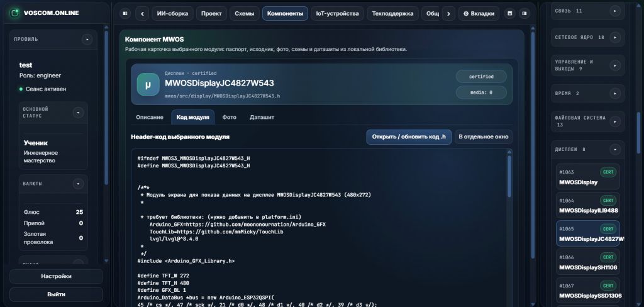This screenshot has width=644, height=307.
Task: Collapse the Дисплеи category
Action: [615, 150]
